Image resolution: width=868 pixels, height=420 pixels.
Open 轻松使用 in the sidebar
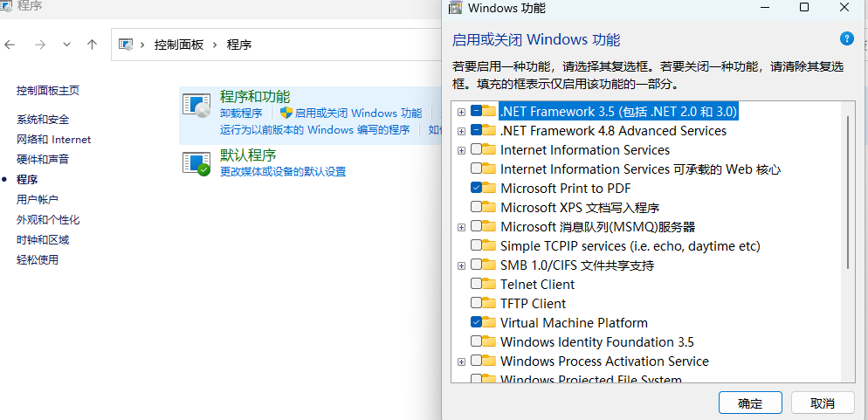coord(38,259)
